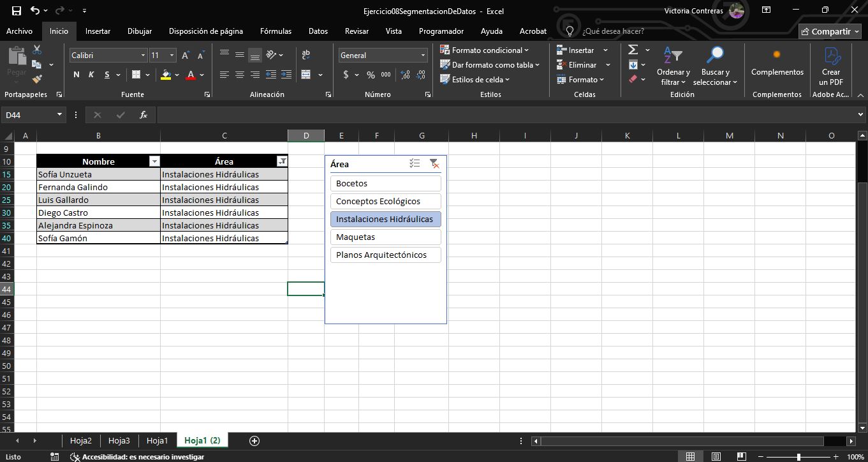
Task: Click the Compartir button
Action: point(830,31)
